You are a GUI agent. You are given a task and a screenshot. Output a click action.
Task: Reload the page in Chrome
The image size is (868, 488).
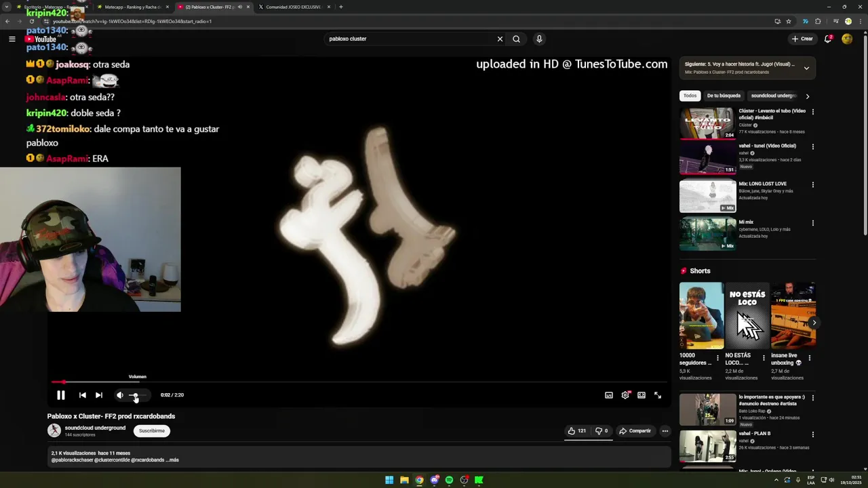(31, 21)
